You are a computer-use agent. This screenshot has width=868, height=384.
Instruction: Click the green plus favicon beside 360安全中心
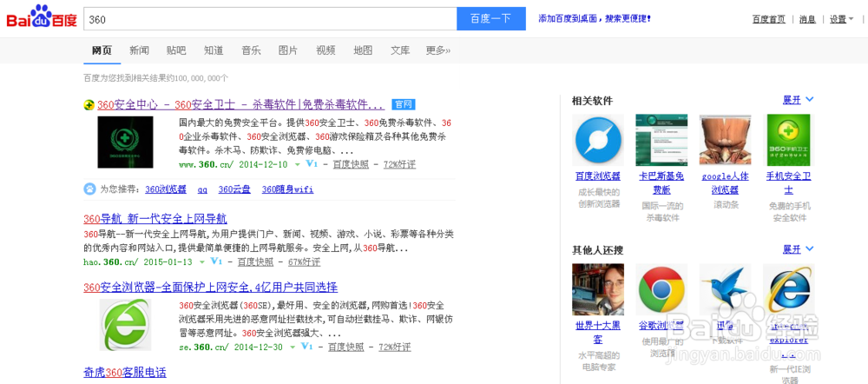[x=89, y=105]
